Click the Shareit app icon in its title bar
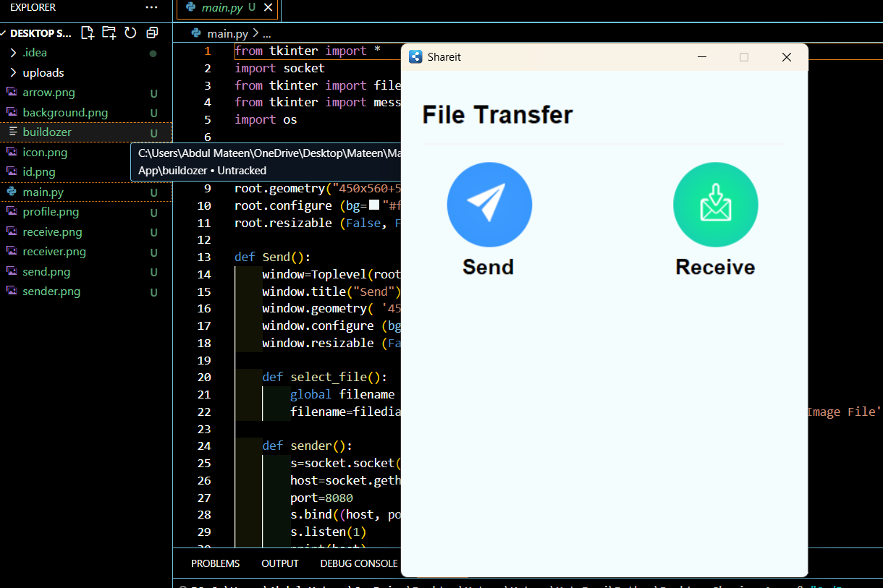This screenshot has width=883, height=588. pyautogui.click(x=415, y=56)
